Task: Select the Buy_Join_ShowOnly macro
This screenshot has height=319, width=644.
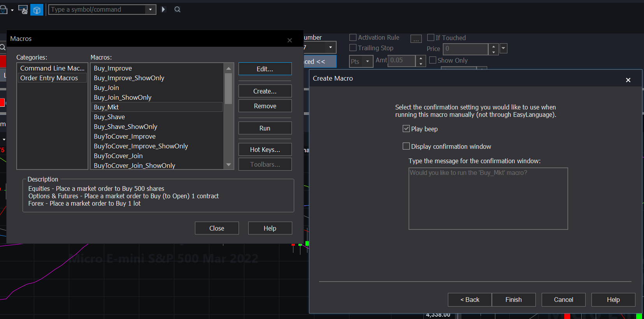Action: click(x=157, y=97)
